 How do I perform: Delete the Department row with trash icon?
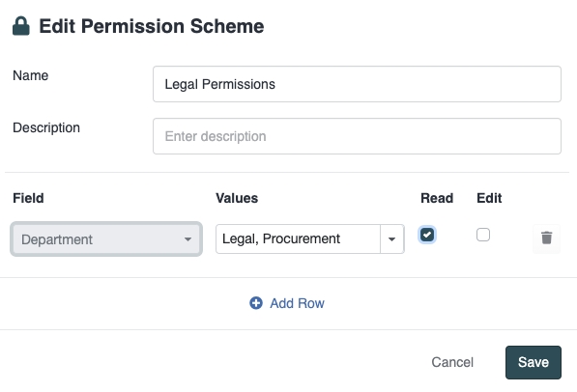[x=546, y=238]
